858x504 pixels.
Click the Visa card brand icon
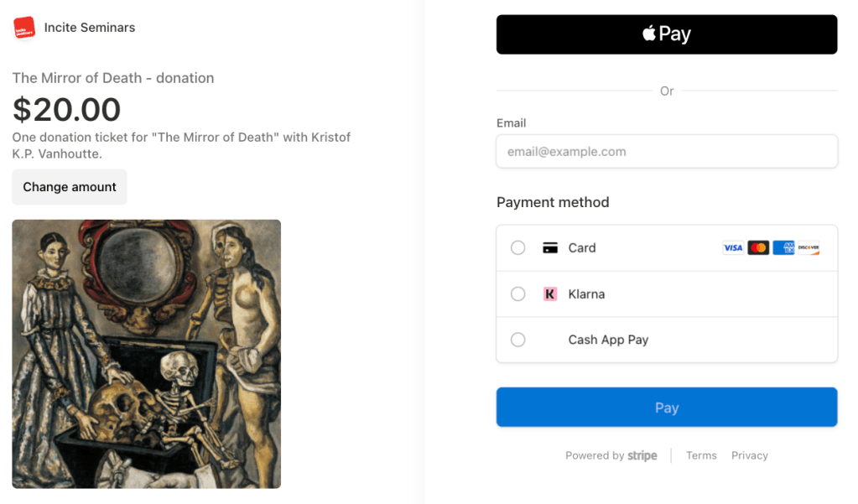tap(733, 248)
